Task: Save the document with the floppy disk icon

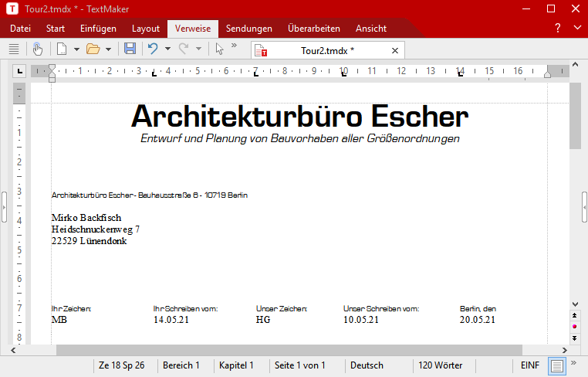Action: click(x=130, y=49)
